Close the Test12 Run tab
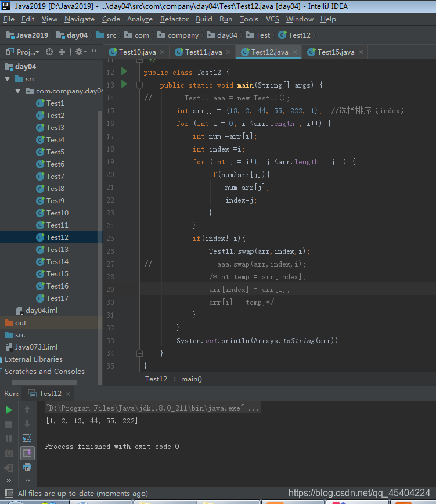436x504 pixels. [67, 394]
